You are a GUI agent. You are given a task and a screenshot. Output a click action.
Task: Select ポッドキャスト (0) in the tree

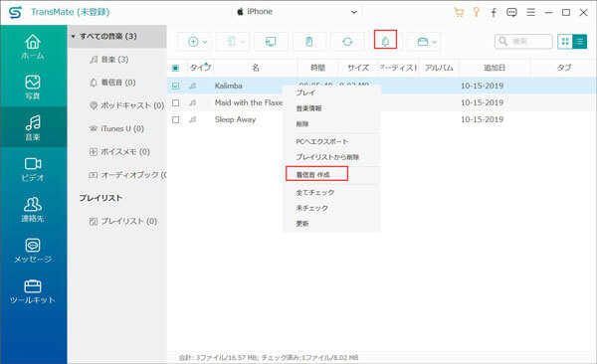(x=126, y=105)
